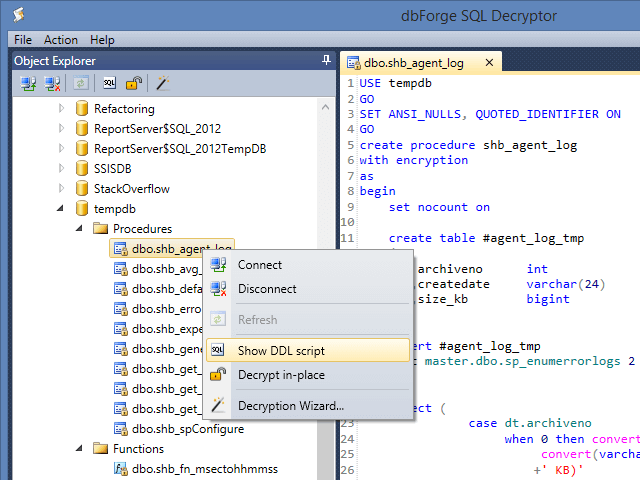Choose Show DDL script menu entry
This screenshot has height=480, width=640.
click(x=308, y=350)
